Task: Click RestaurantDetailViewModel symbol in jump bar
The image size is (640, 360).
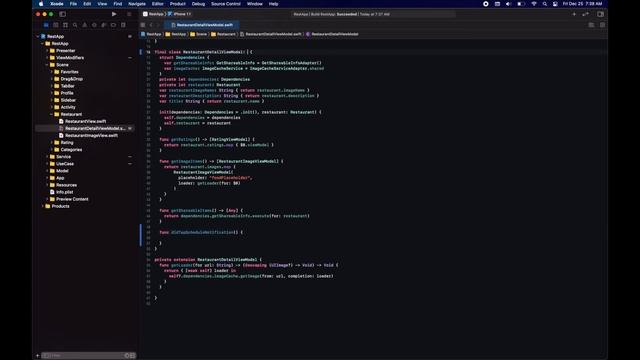Action: click(x=332, y=34)
